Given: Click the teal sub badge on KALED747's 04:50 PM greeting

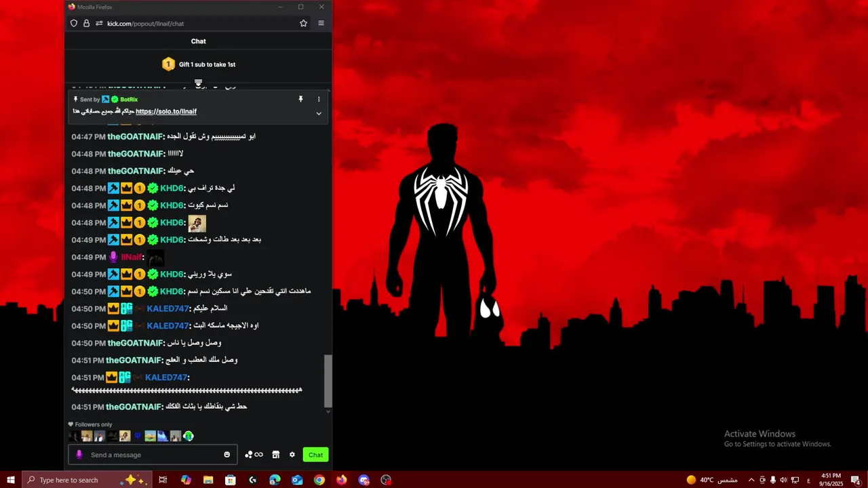Looking at the screenshot, I should coord(126,308).
